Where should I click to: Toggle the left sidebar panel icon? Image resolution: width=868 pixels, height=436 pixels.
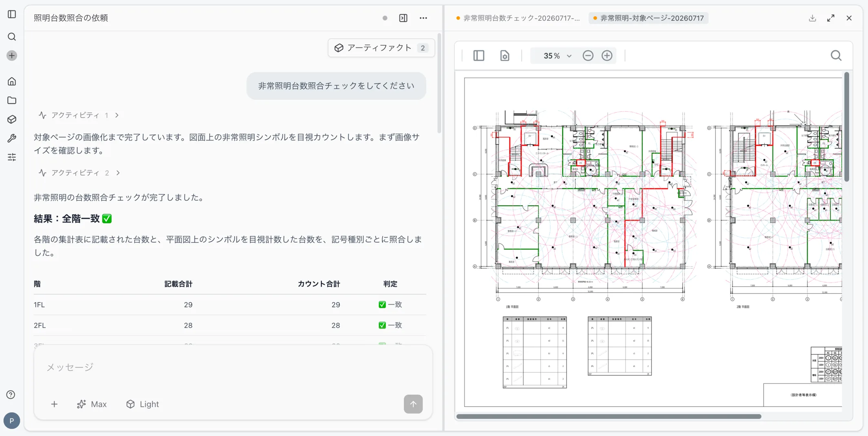pos(12,14)
